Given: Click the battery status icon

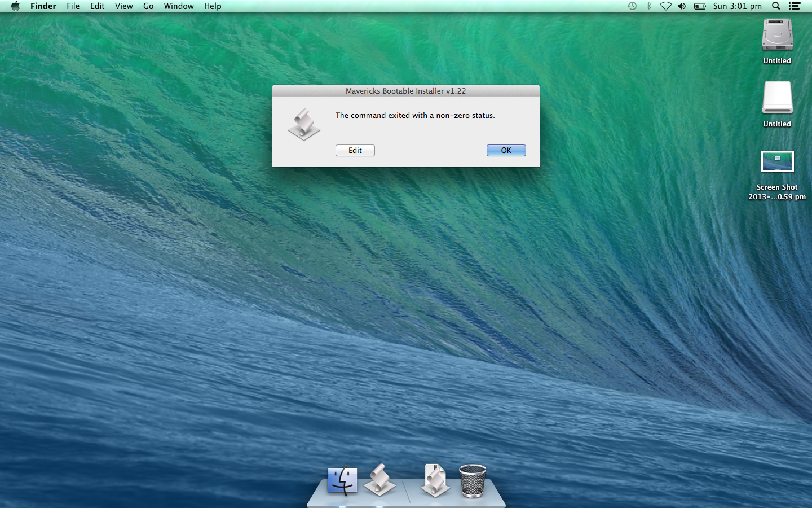Looking at the screenshot, I should coord(700,6).
